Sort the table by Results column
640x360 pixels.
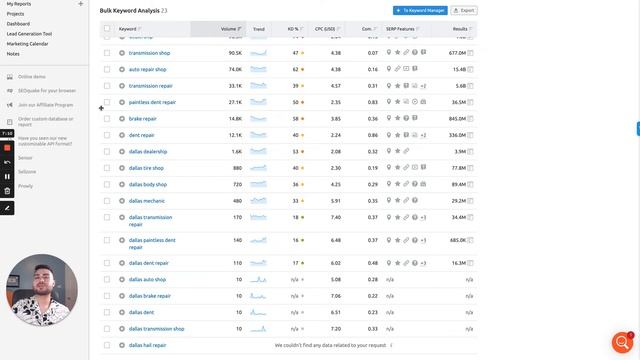462,29
